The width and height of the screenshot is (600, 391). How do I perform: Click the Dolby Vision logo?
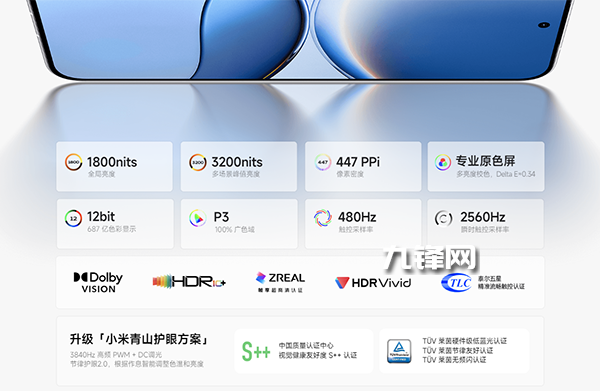click(x=98, y=282)
